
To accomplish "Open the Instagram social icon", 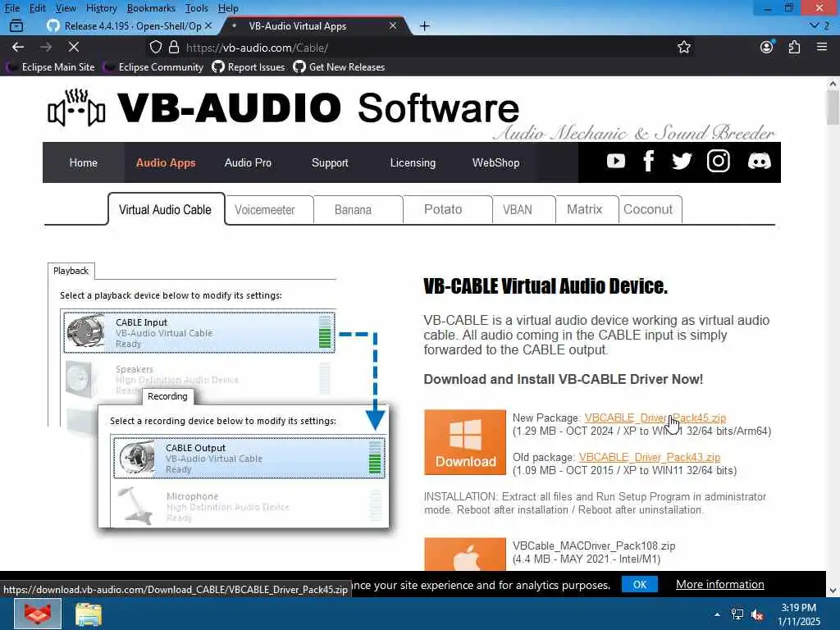I will coord(718,161).
